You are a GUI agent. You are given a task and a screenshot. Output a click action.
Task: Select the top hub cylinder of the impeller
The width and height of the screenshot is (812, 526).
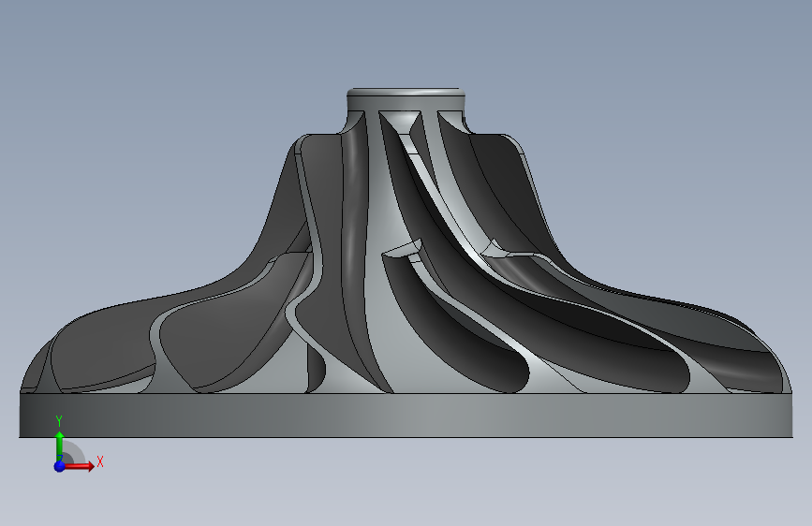coord(406,100)
